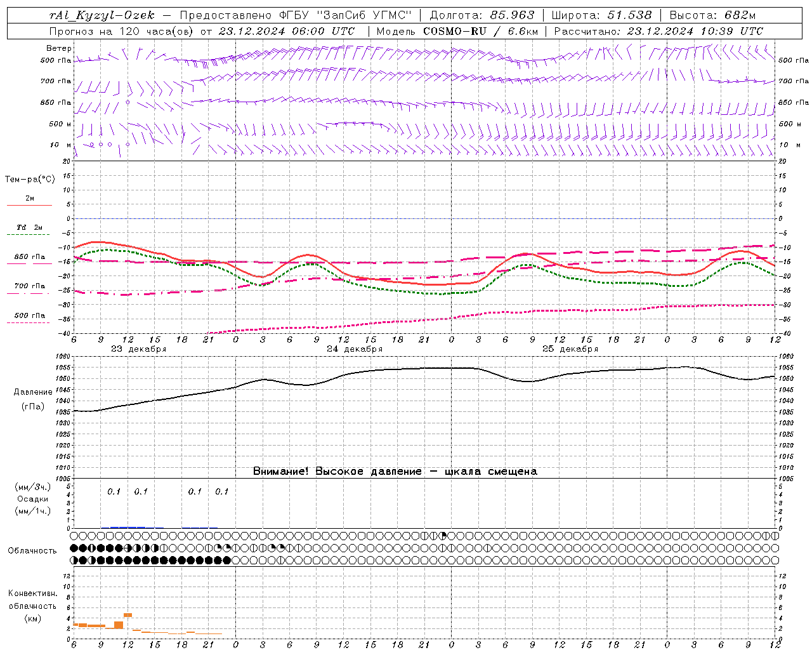Click the solid line sample under 2м legend

point(29,206)
